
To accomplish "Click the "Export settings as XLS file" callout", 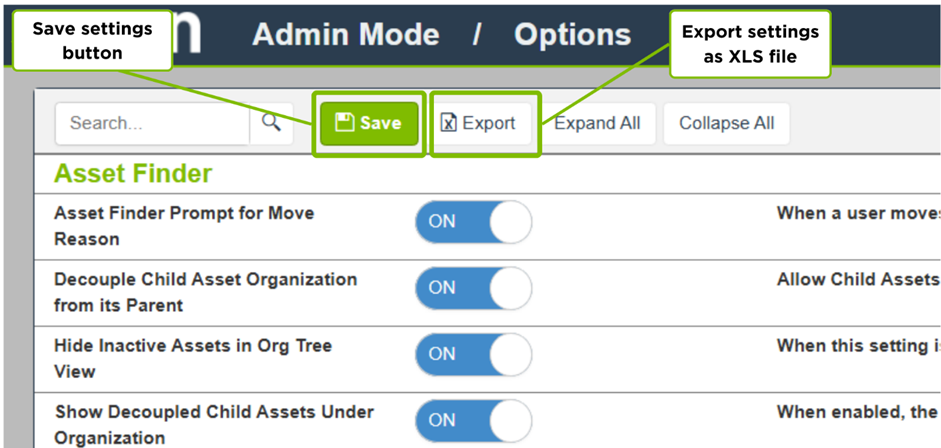I will click(x=750, y=45).
